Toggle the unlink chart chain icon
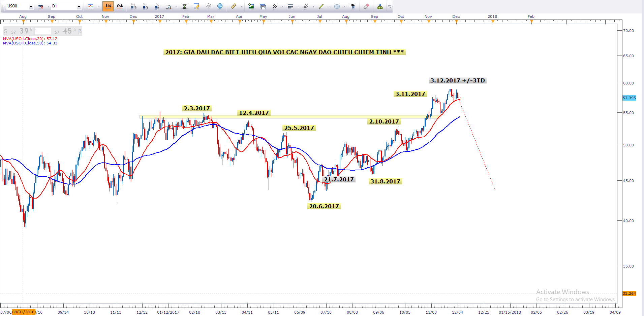This screenshot has width=644, height=316. (x=41, y=6)
